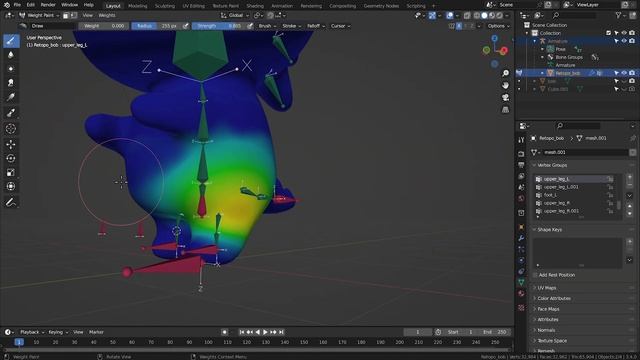
Task: Click the viewport zoom magnifier icon
Action: (x=505, y=73)
